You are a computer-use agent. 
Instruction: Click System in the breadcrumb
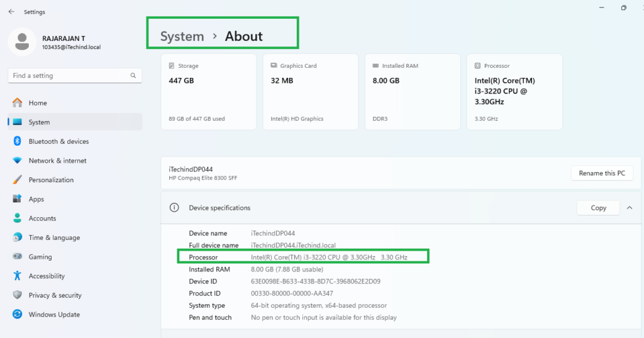click(x=182, y=36)
